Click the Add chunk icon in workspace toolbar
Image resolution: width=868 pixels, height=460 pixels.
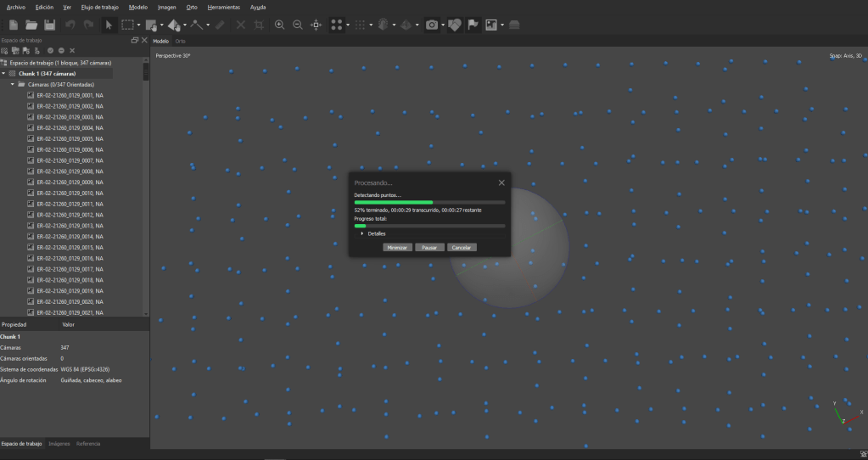coord(5,51)
